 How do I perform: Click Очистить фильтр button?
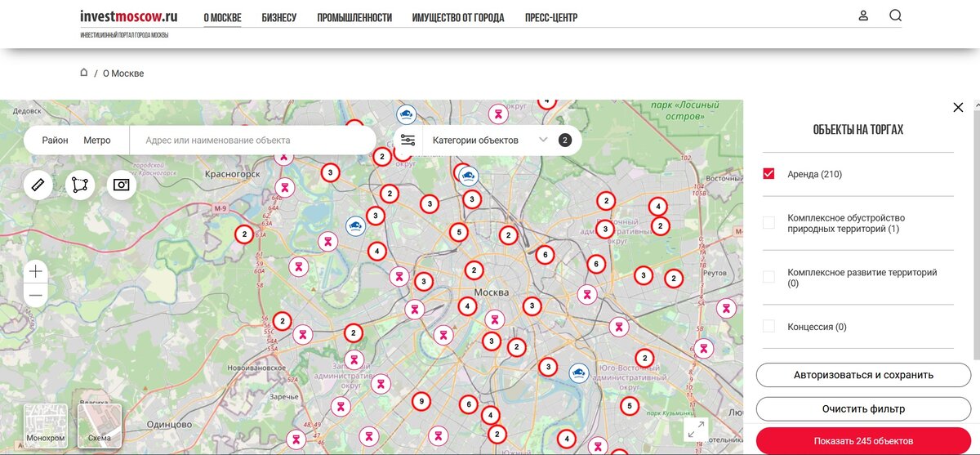(x=863, y=408)
